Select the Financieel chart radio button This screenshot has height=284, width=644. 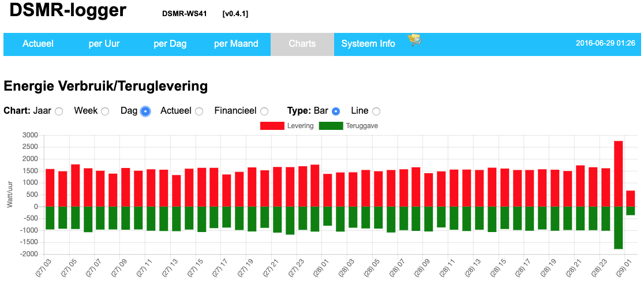(264, 111)
